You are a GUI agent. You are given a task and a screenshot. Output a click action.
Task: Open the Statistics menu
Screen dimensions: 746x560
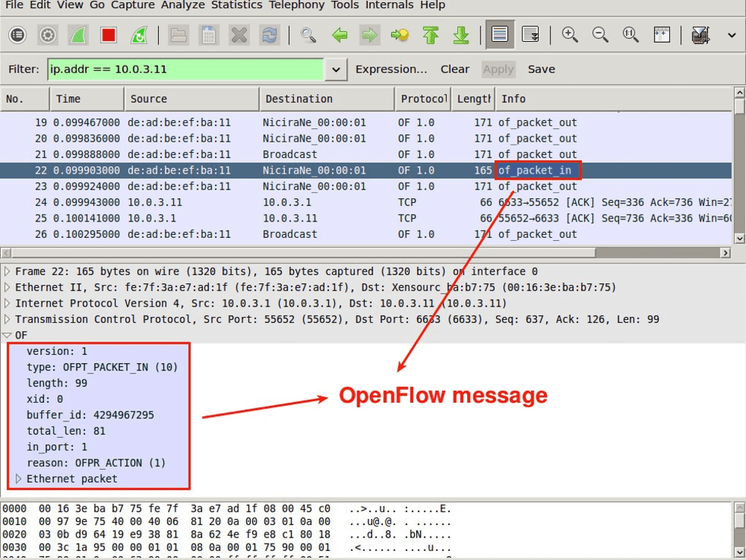[236, 5]
